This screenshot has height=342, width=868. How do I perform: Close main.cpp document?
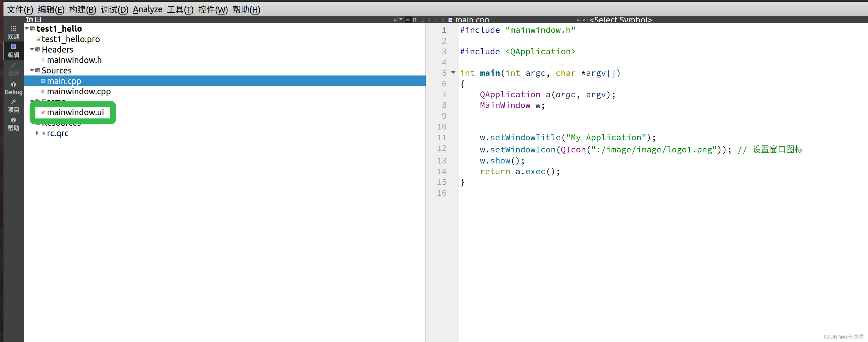[x=584, y=20]
